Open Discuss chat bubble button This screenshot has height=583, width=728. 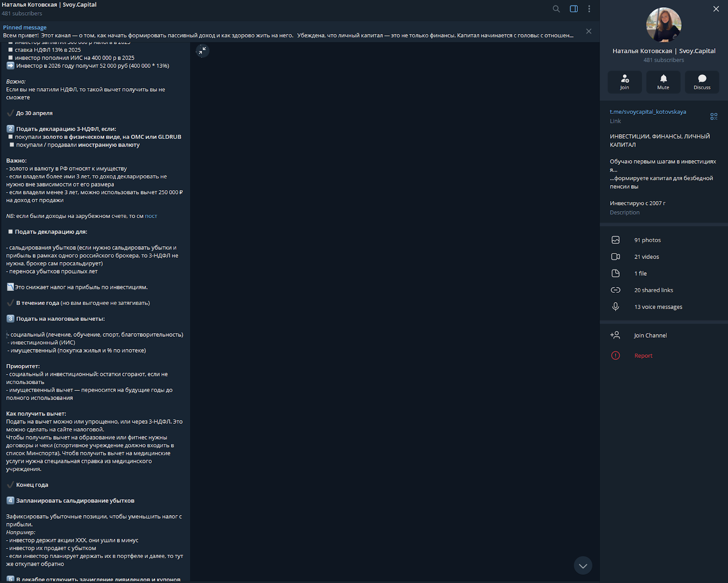click(702, 82)
